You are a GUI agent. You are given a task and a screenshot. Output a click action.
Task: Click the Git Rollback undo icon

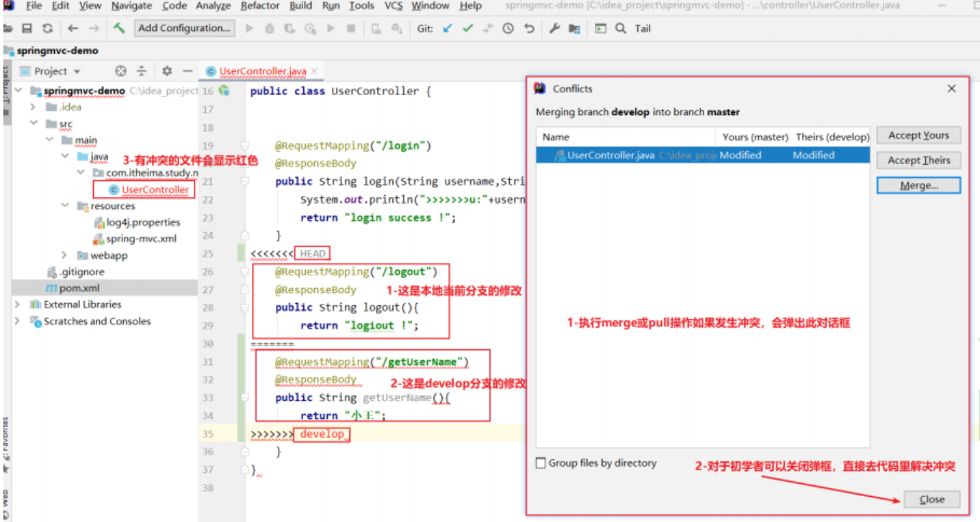coord(529,29)
